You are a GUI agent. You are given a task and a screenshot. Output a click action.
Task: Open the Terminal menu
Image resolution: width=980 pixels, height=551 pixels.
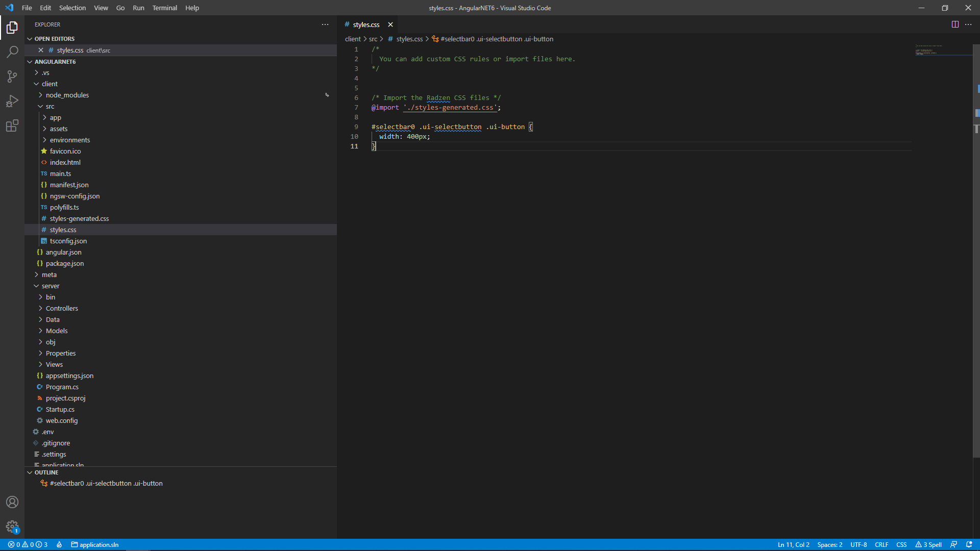point(164,8)
